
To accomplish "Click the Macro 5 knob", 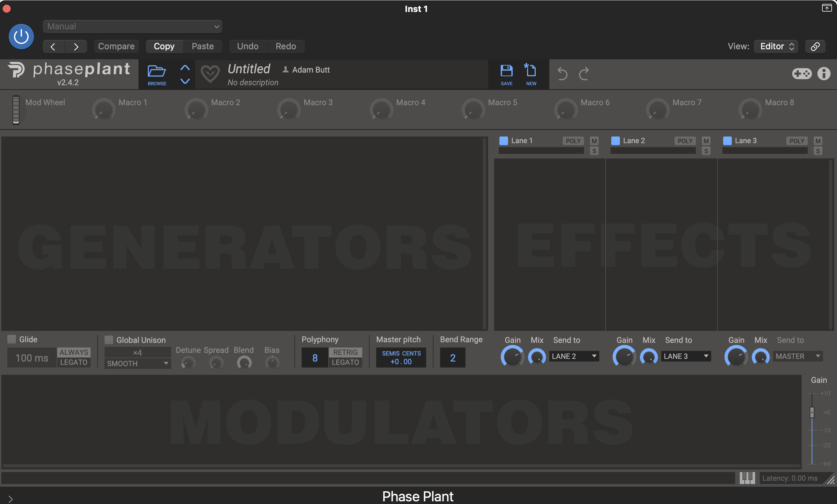I will [473, 110].
